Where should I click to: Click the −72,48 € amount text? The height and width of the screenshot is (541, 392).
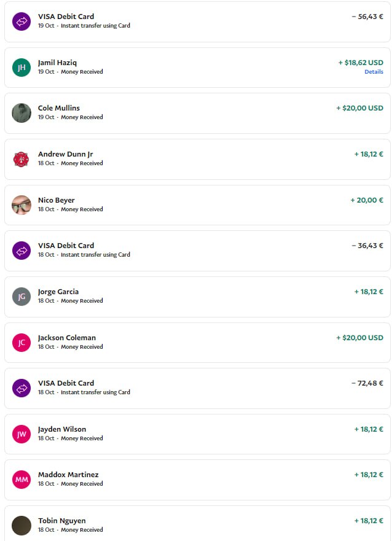(367, 383)
